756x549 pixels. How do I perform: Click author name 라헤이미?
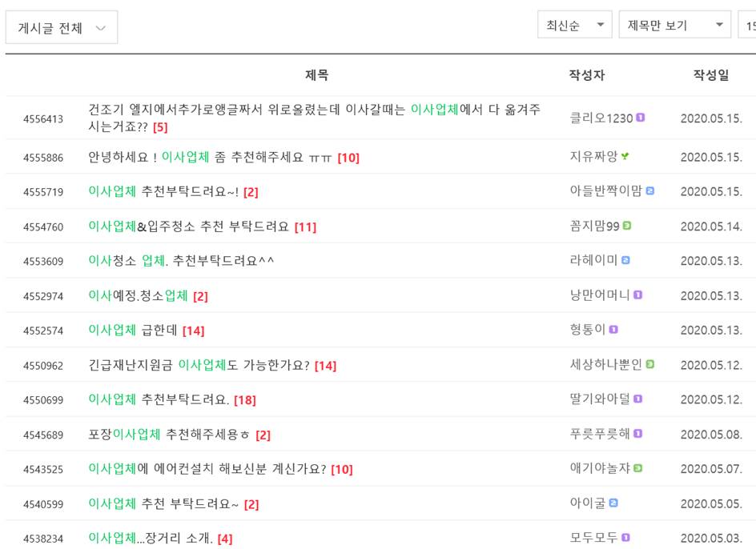594,261
